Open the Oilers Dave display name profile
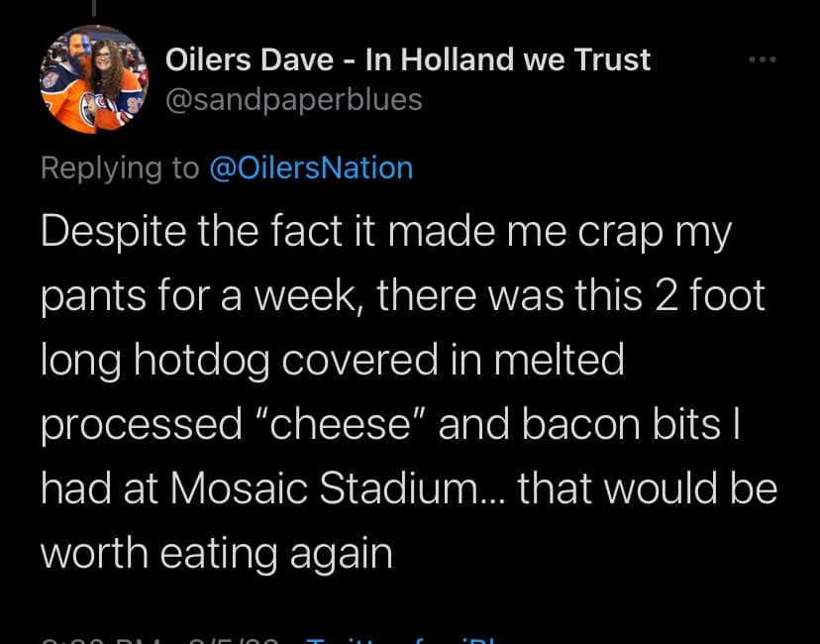The width and height of the screenshot is (820, 644). point(248,59)
